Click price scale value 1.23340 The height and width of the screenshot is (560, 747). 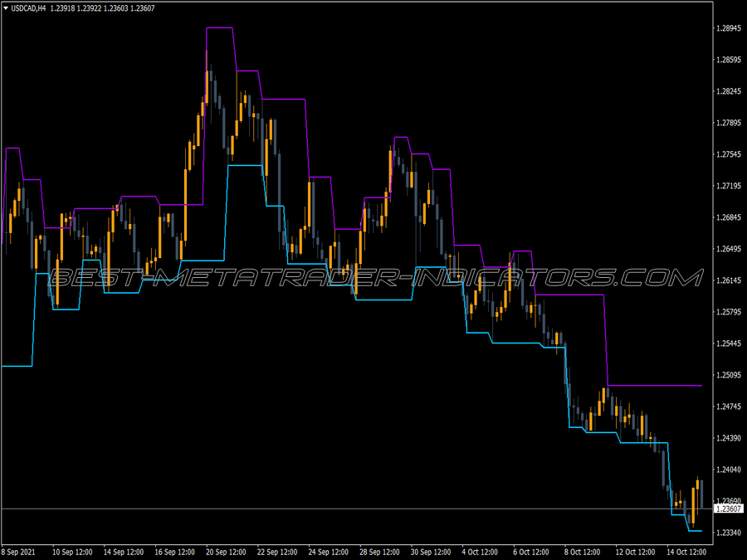[x=729, y=533]
